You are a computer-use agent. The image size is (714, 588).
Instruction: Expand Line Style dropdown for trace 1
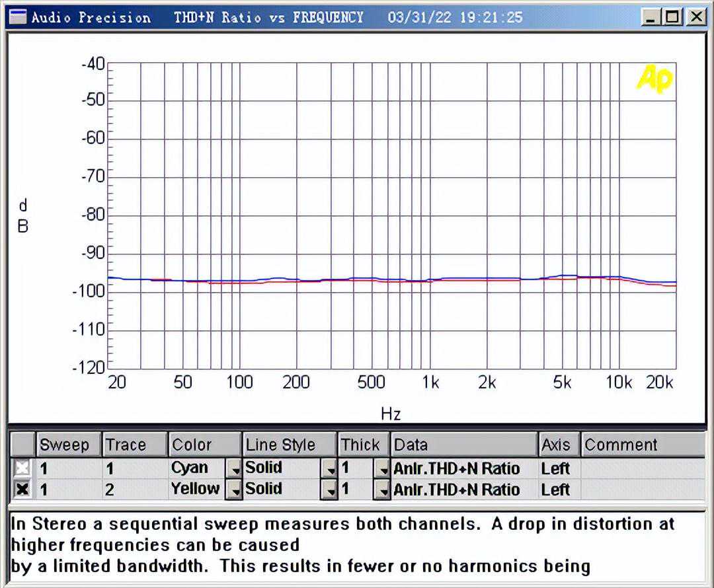pyautogui.click(x=329, y=469)
